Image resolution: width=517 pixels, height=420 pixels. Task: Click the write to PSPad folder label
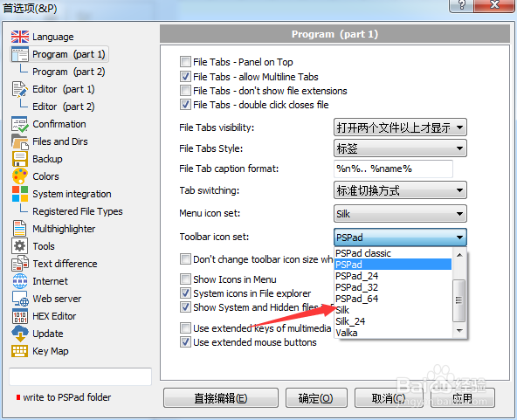67,397
